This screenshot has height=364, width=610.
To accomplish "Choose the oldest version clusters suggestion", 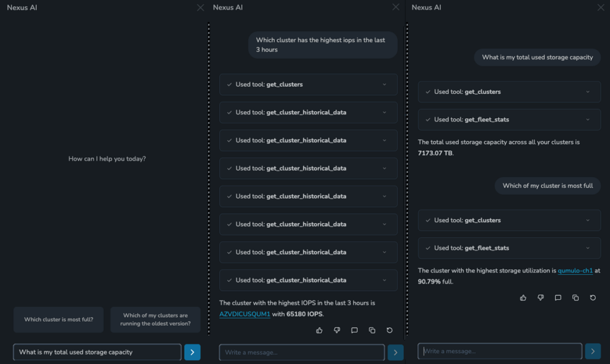I will point(155,319).
